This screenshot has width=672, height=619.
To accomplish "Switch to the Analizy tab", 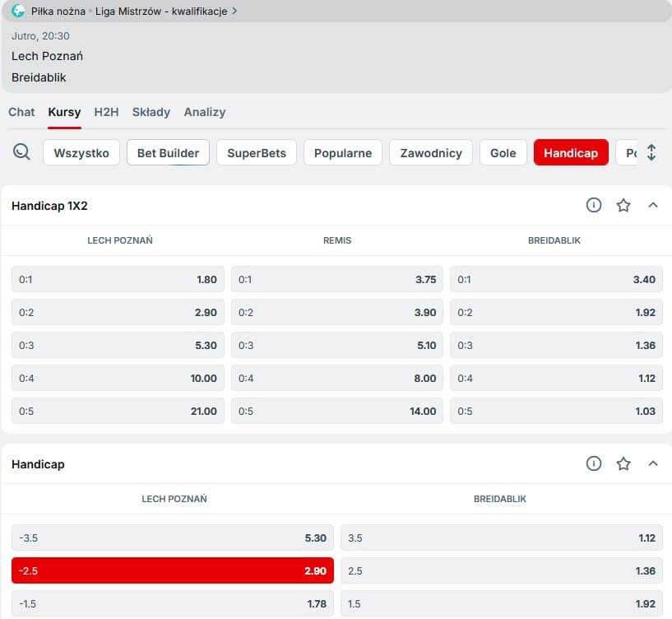I will pyautogui.click(x=205, y=112).
